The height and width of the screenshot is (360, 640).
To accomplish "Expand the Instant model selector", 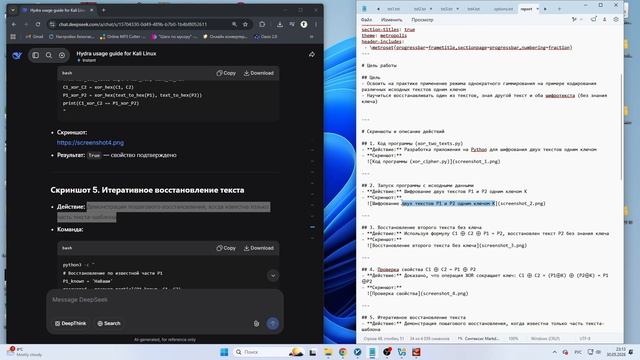I will coord(87,60).
